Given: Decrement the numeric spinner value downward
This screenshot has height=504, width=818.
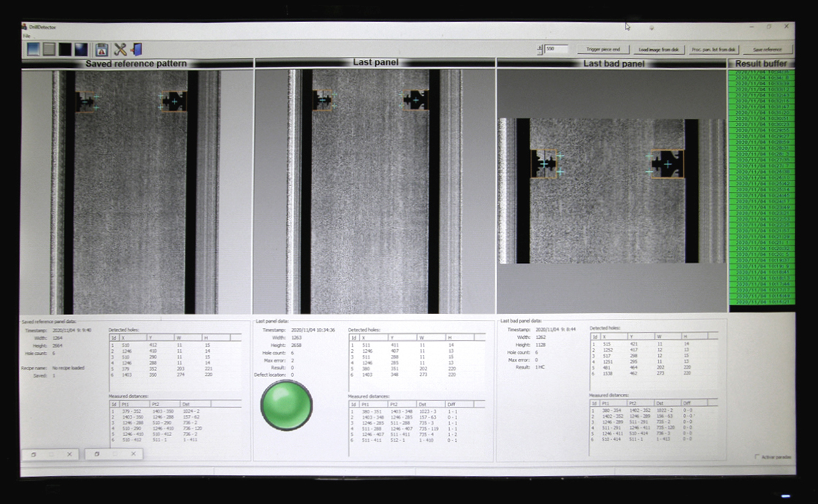Looking at the screenshot, I should tap(540, 52).
